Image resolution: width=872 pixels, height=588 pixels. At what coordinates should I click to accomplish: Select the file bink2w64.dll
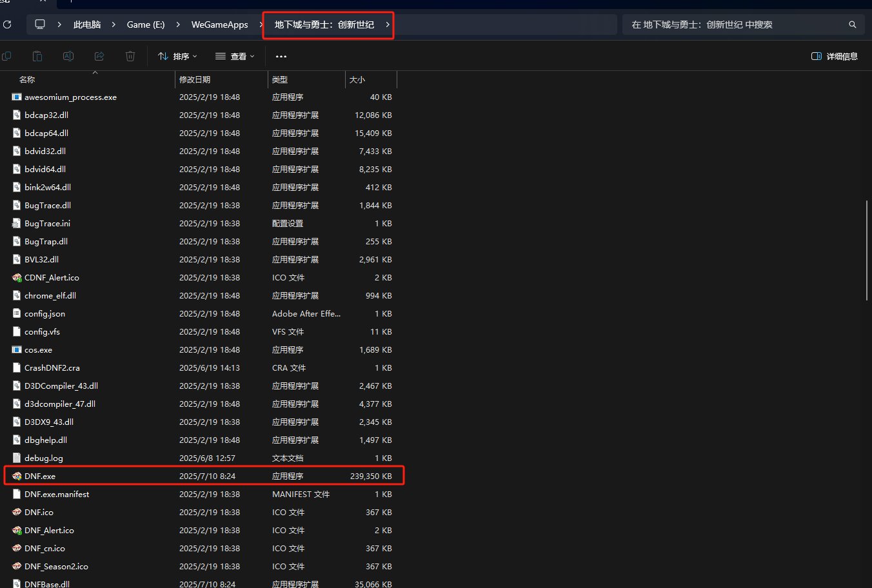48,187
